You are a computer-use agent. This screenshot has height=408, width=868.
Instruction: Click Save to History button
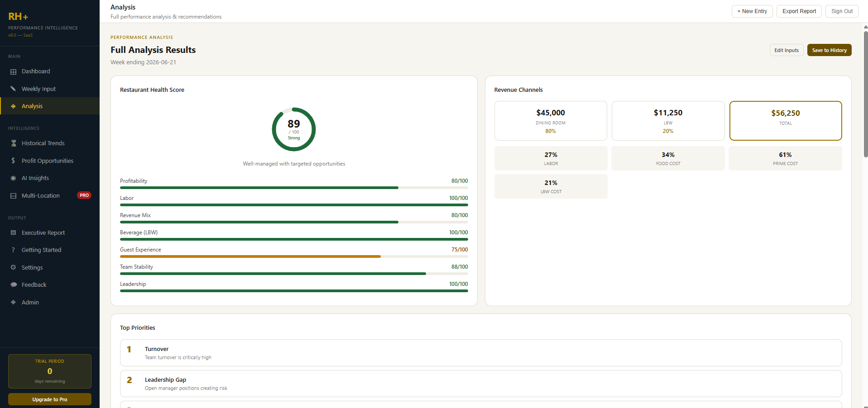tap(829, 50)
